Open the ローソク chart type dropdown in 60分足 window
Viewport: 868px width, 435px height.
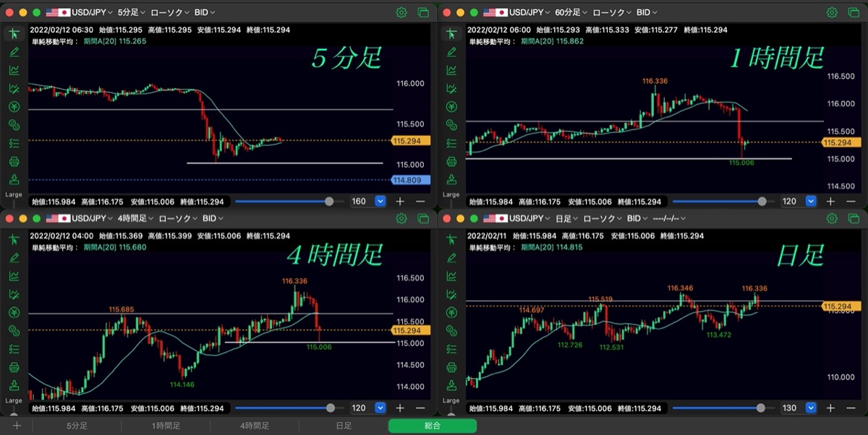click(611, 13)
